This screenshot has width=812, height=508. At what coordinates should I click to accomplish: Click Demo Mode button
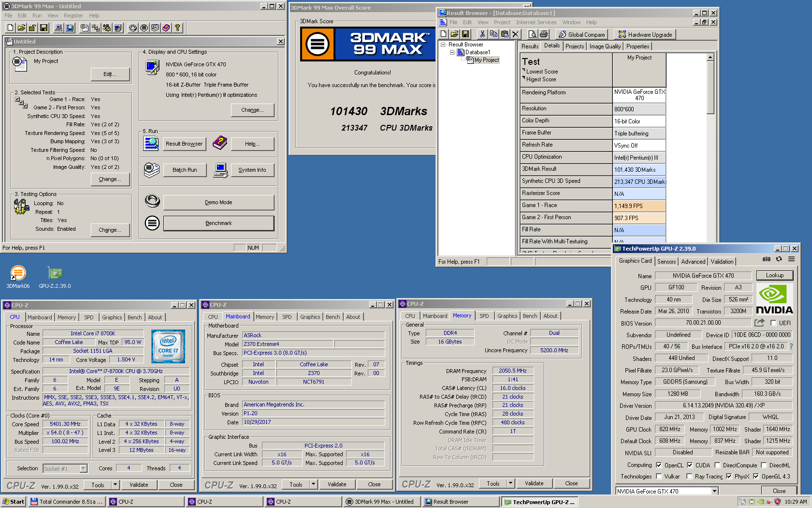coord(218,202)
